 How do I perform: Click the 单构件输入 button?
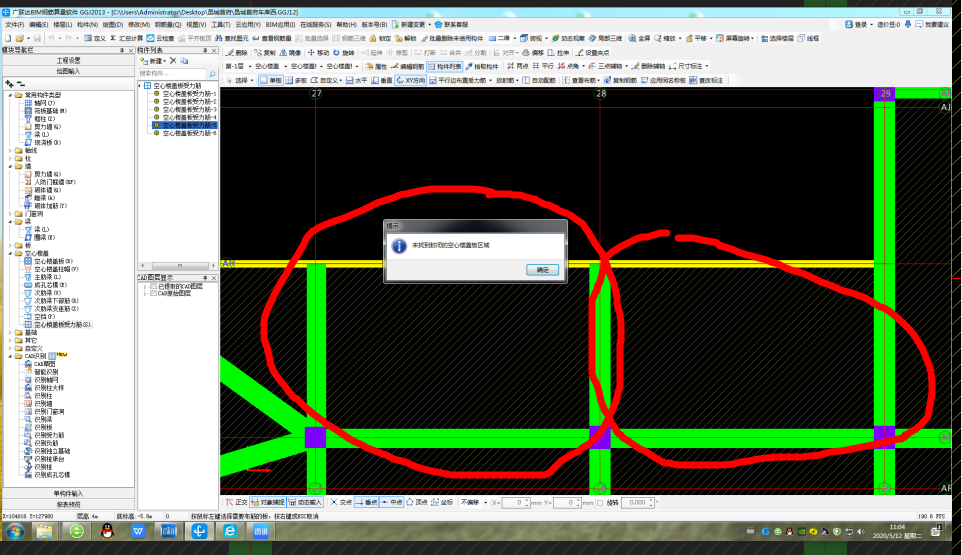(69, 494)
